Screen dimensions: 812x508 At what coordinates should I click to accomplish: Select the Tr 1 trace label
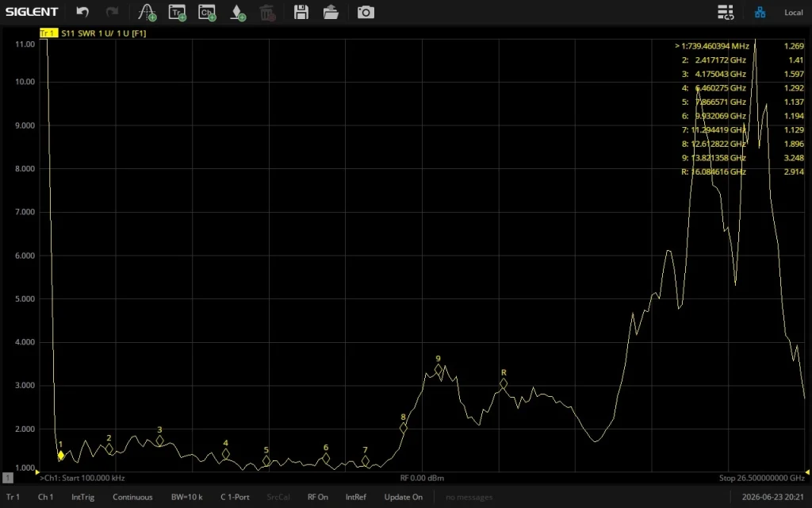tap(48, 33)
